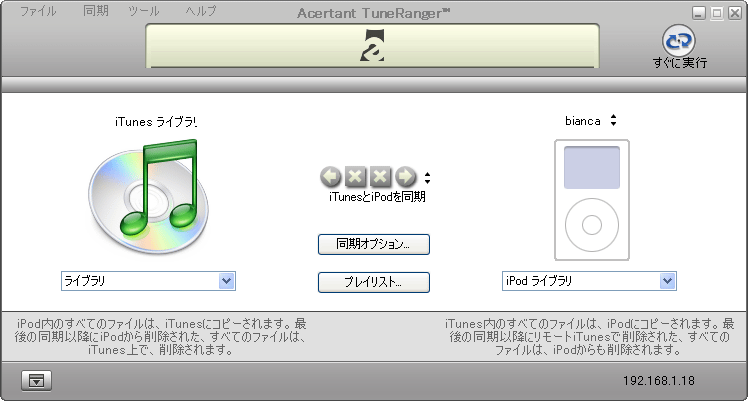Image resolution: width=748 pixels, height=401 pixels.
Task: Click the second X sync mode button
Action: coord(380,176)
